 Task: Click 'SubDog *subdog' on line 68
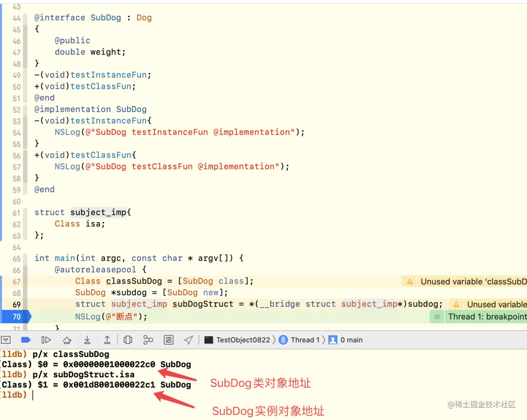[111, 292]
